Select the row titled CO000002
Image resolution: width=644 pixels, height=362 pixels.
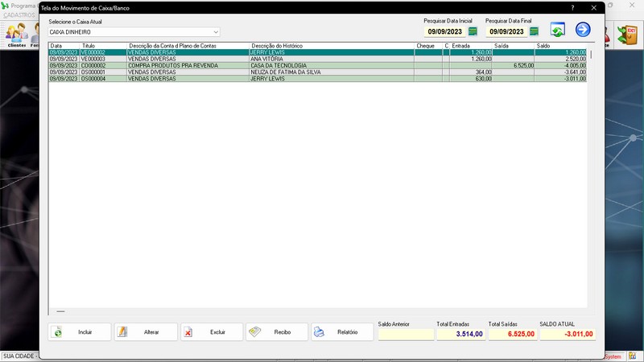coord(317,66)
